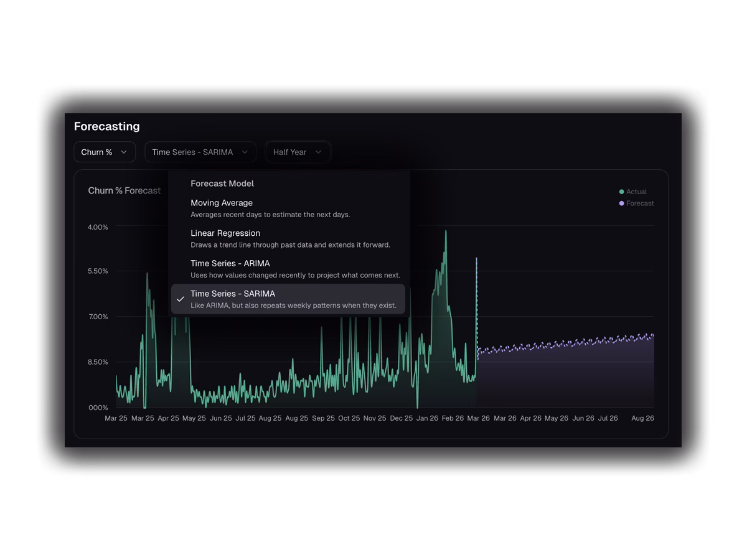Click the purple Forecast legend dot
The image size is (747, 560).
coord(621,203)
